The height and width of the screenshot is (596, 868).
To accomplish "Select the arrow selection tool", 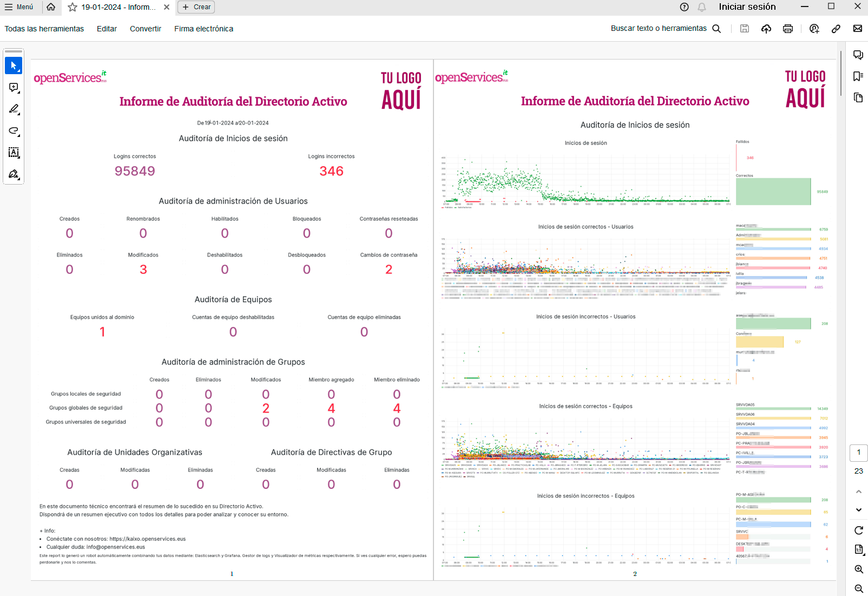I will pos(14,66).
